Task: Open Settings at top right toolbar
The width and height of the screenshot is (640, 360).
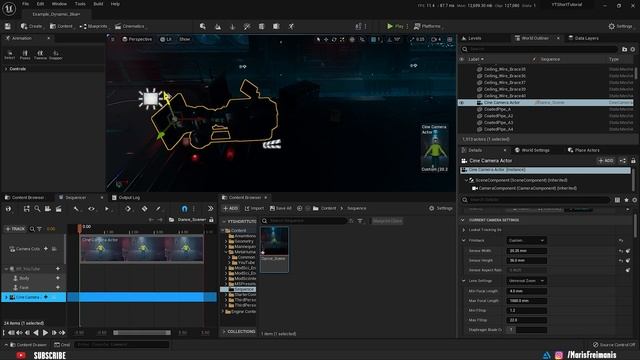Action: pos(620,26)
